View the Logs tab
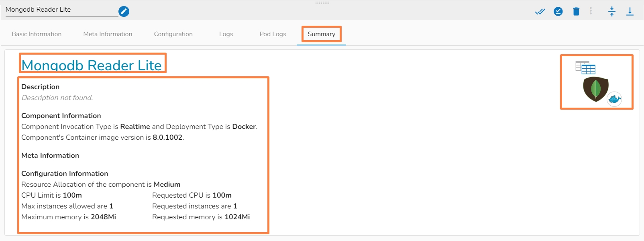 pos(226,34)
